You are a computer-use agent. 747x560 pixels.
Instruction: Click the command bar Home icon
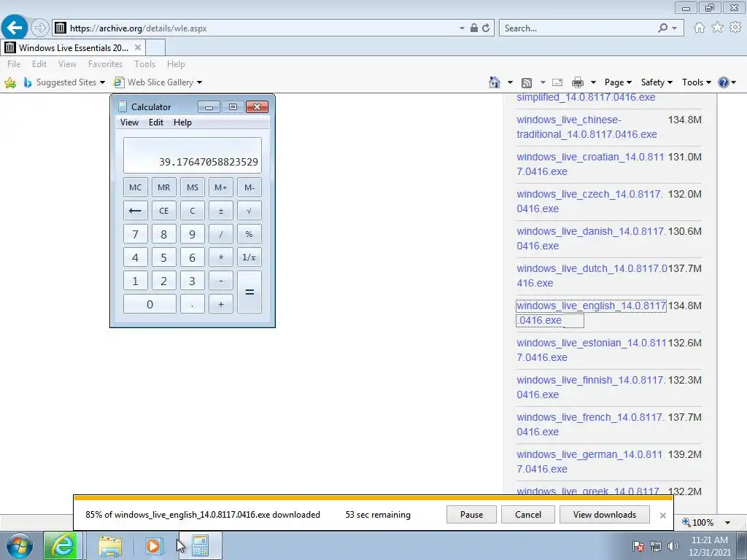click(x=495, y=82)
